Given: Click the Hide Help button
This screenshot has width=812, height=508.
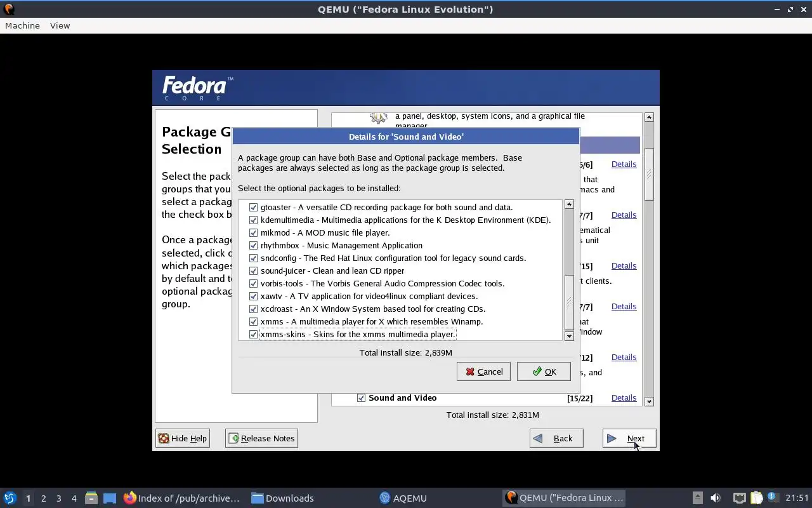Looking at the screenshot, I should [x=183, y=438].
